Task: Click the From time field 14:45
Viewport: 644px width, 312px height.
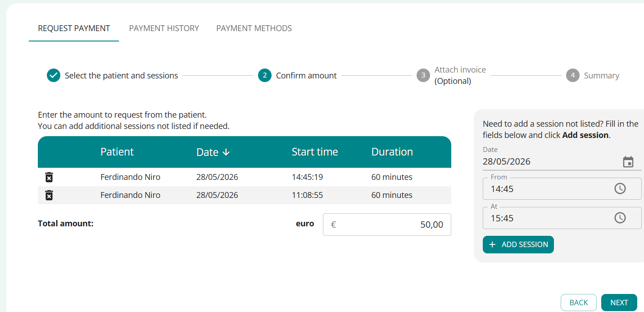Action: 562,188
